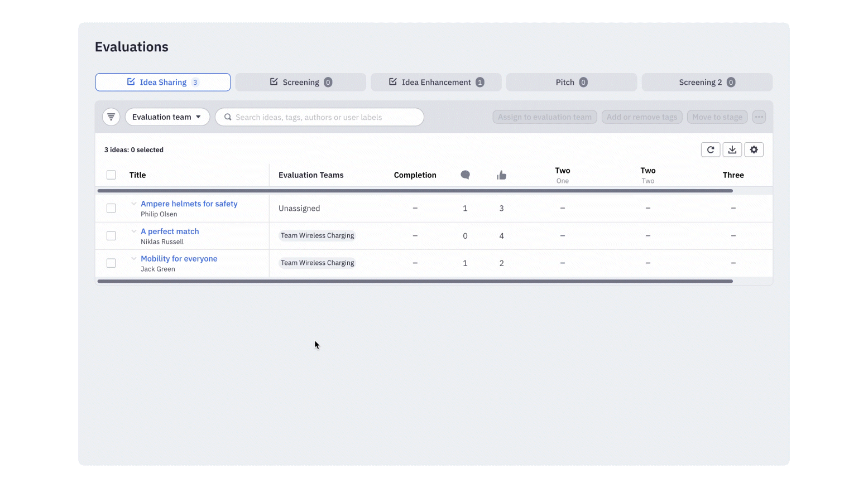
Task: Switch to the Screening 2 stage tab
Action: coord(707,82)
